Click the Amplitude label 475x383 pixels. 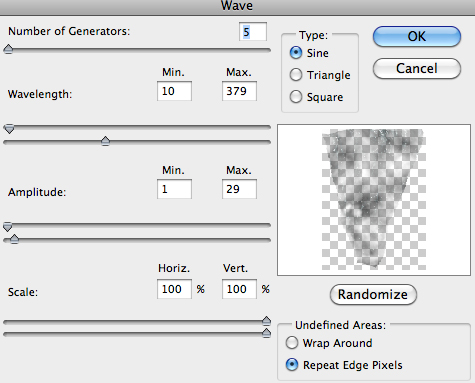(x=37, y=192)
